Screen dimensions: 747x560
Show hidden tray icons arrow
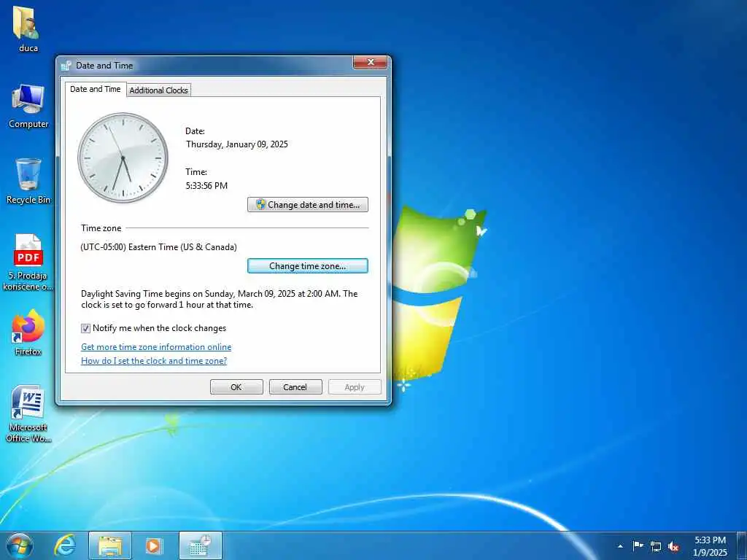click(x=620, y=546)
